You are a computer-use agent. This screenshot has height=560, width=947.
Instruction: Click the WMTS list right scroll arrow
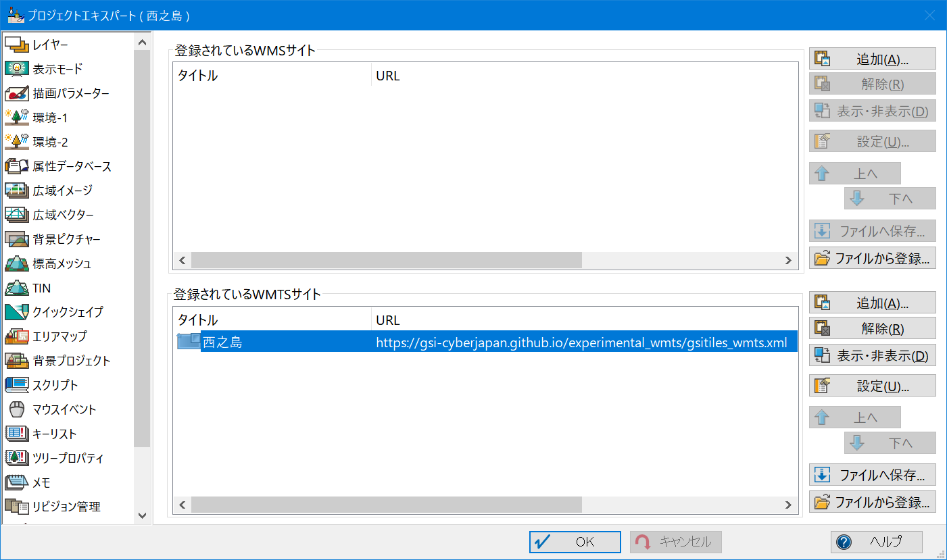click(x=787, y=505)
